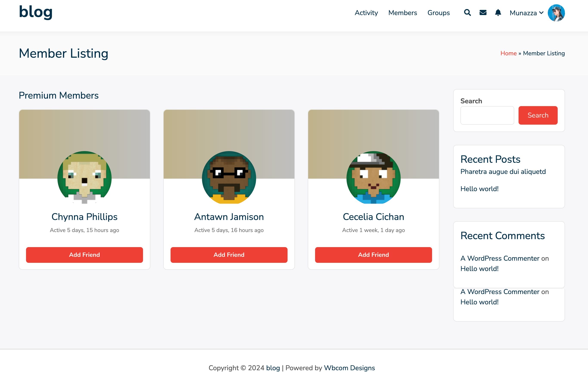This screenshot has height=384, width=588.
Task: Add Antawn Jamison as a friend
Action: click(229, 255)
